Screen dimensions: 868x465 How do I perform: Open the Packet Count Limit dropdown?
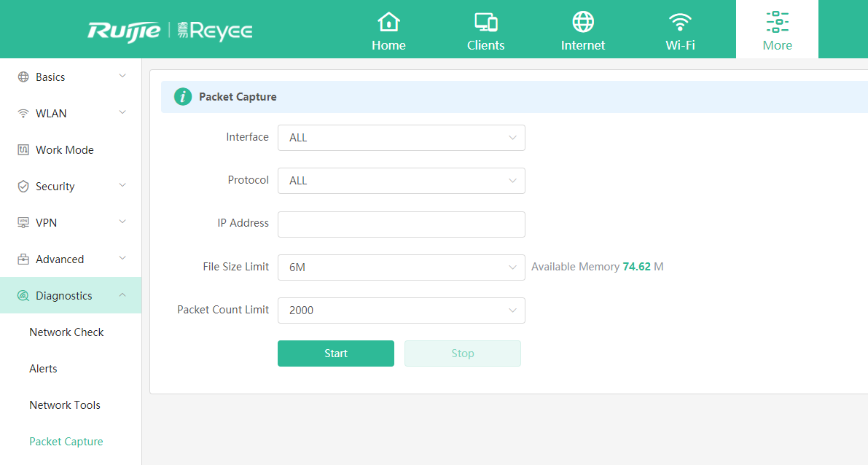[401, 310]
